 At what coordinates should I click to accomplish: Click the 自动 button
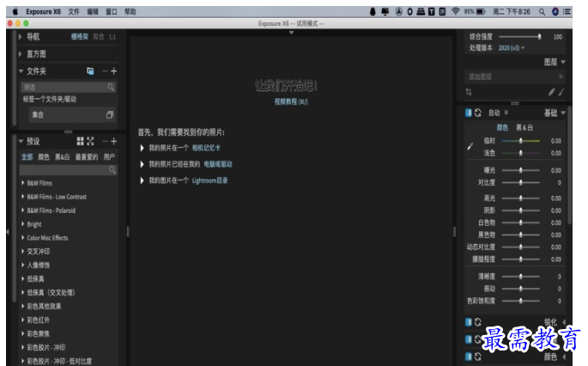click(494, 113)
